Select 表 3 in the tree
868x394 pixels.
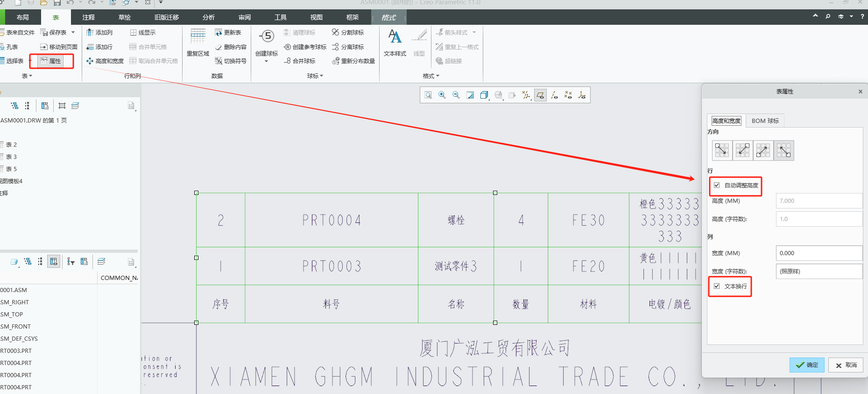(x=11, y=157)
